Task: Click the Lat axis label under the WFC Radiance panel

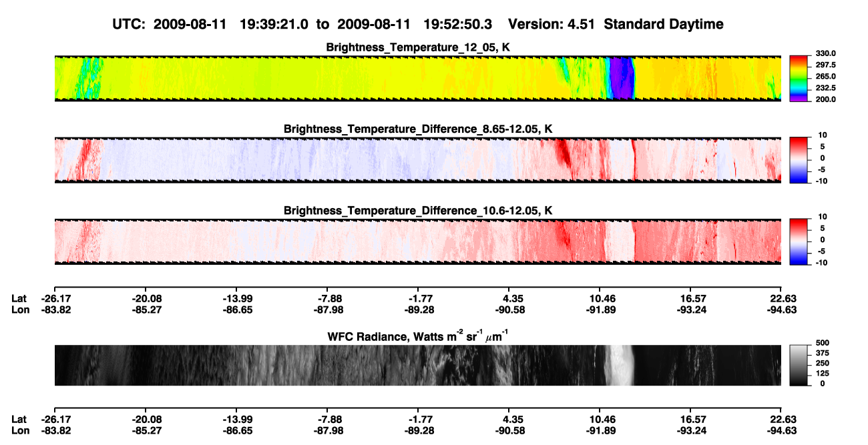Action: (19, 419)
